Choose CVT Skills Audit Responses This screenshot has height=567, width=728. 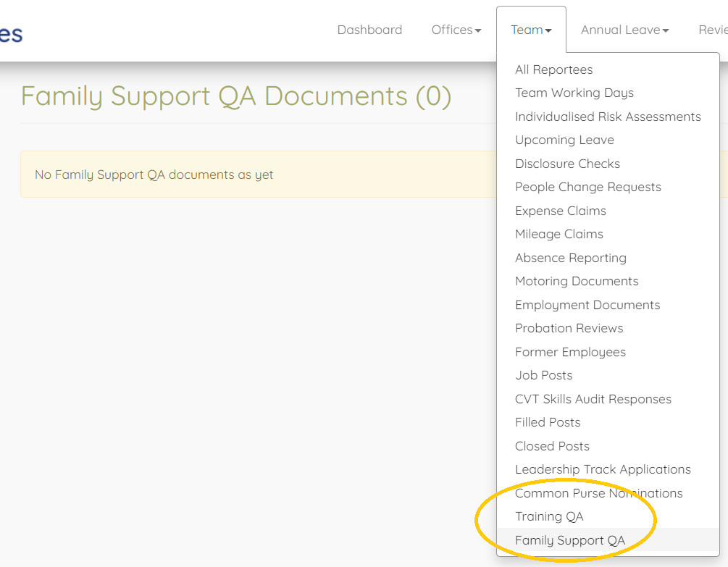(593, 399)
